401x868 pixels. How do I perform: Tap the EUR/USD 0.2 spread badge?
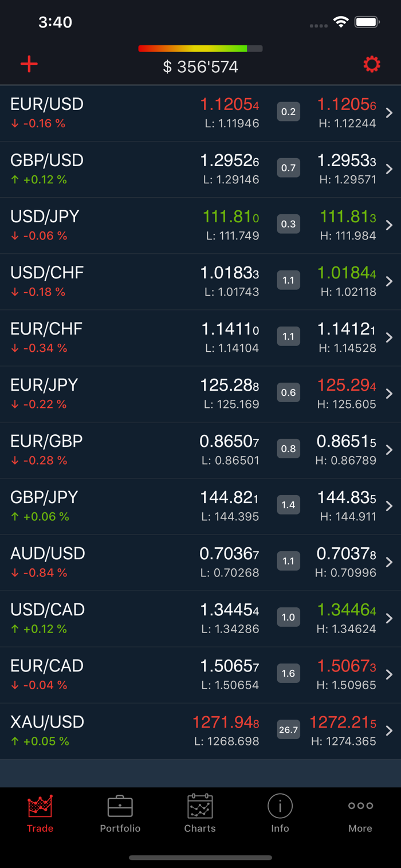(289, 112)
